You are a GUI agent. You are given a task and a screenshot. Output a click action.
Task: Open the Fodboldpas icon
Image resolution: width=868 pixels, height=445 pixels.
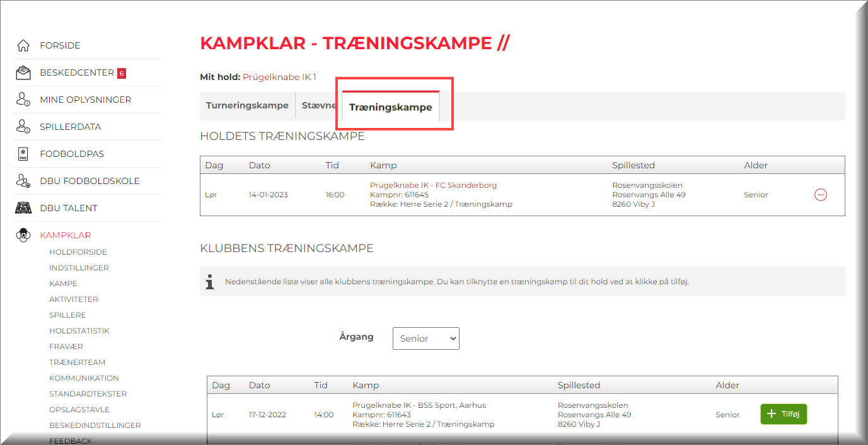23,154
